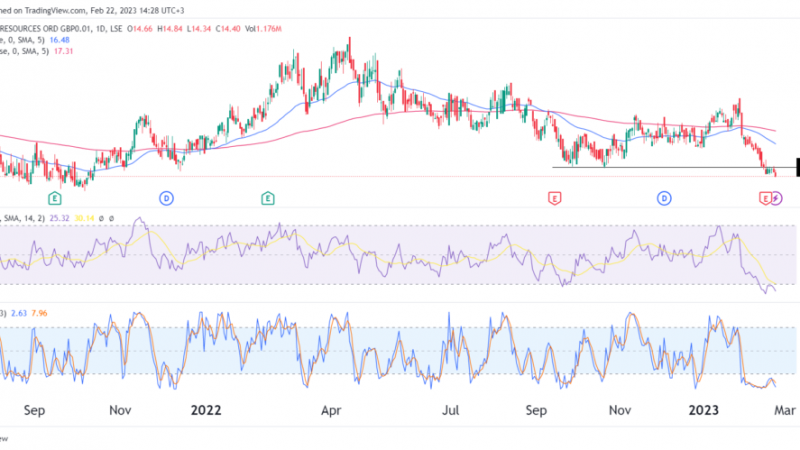The image size is (800, 450).
Task: Click the open price O14.66
Action: 140,29
